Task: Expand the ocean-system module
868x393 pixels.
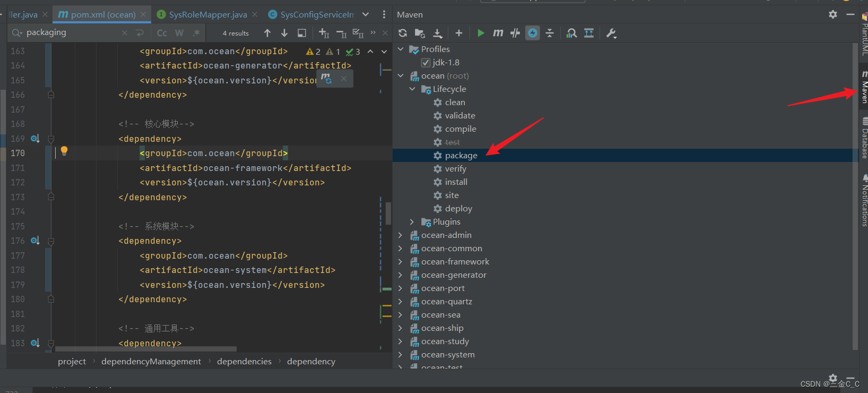Action: (x=401, y=355)
